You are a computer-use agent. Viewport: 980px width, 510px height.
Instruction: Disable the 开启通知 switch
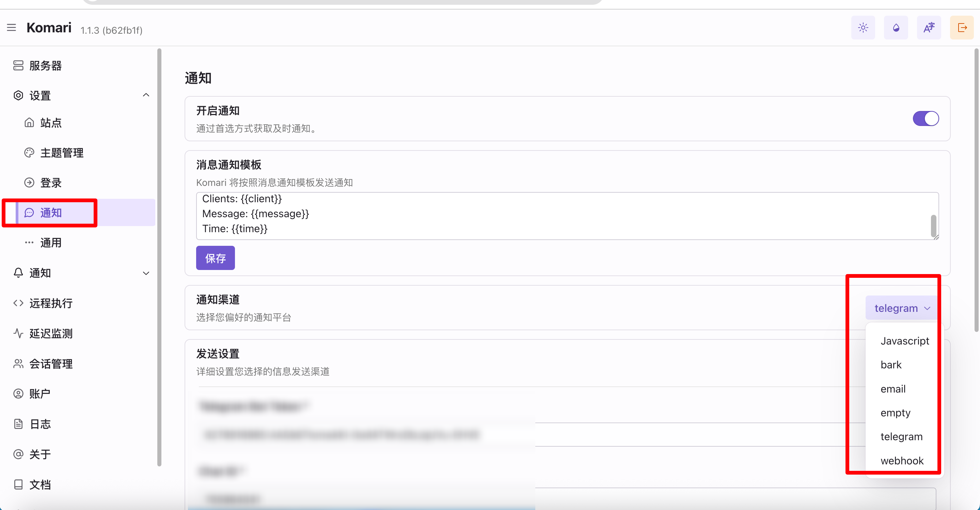pos(925,118)
